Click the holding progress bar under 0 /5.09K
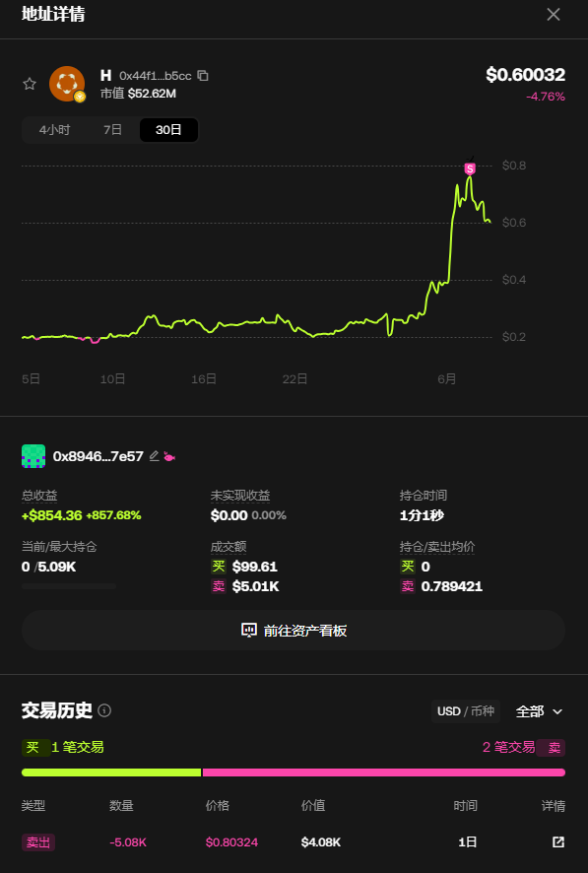The image size is (588, 873). pos(69,586)
